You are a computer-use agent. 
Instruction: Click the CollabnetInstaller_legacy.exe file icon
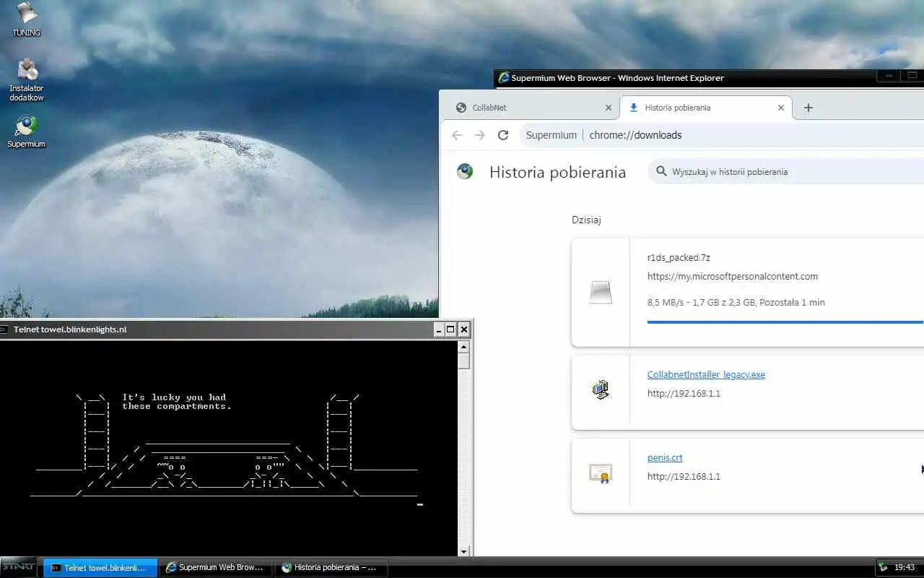click(x=601, y=390)
